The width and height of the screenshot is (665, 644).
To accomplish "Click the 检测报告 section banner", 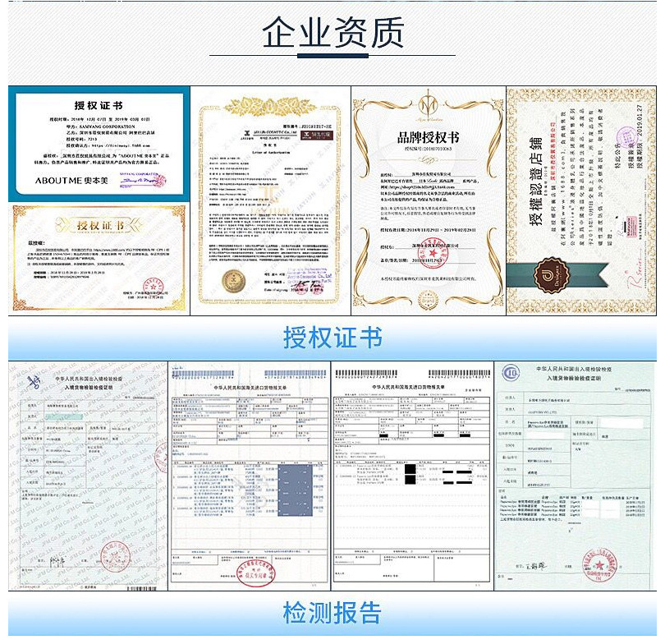I will tap(332, 613).
